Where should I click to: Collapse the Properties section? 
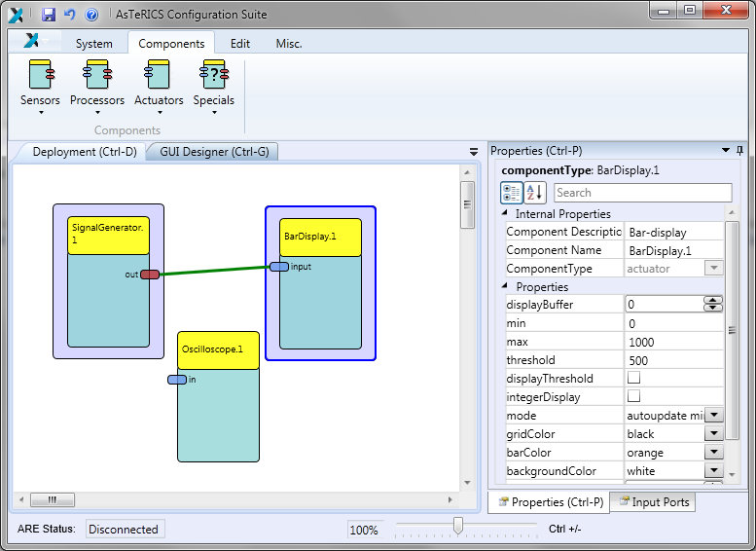[x=505, y=285]
